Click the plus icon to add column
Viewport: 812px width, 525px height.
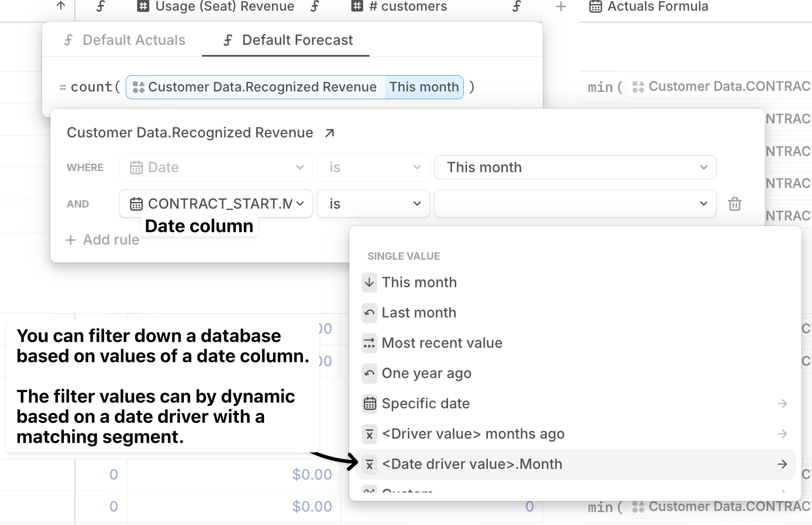[x=561, y=7]
